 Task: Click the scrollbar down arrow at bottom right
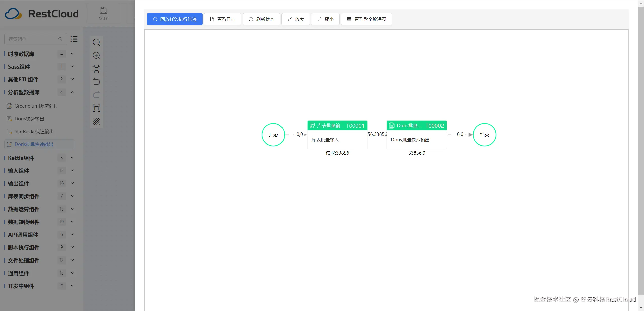click(x=641, y=308)
